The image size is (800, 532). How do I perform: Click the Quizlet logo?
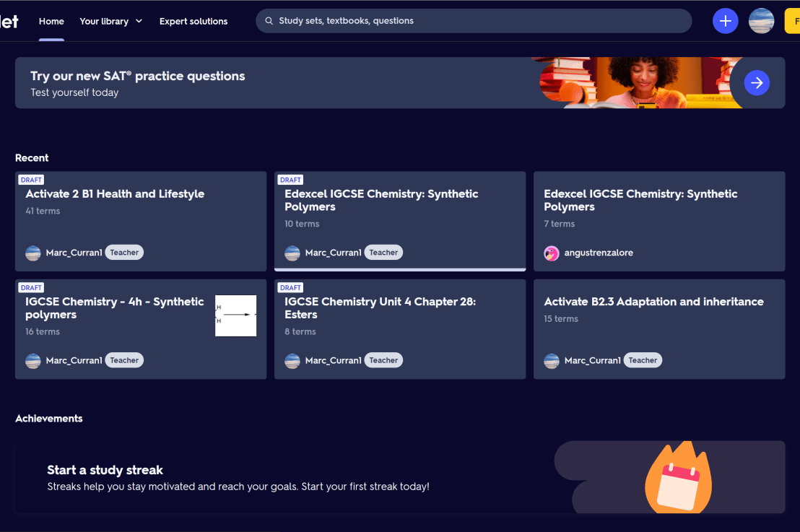(9, 20)
